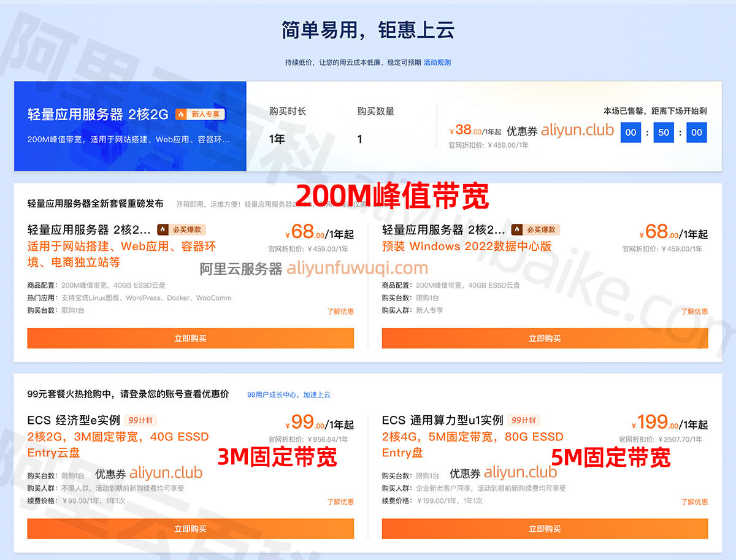Open 了解优惠 on the 网站搭建 server card
The image size is (736, 560).
[340, 312]
